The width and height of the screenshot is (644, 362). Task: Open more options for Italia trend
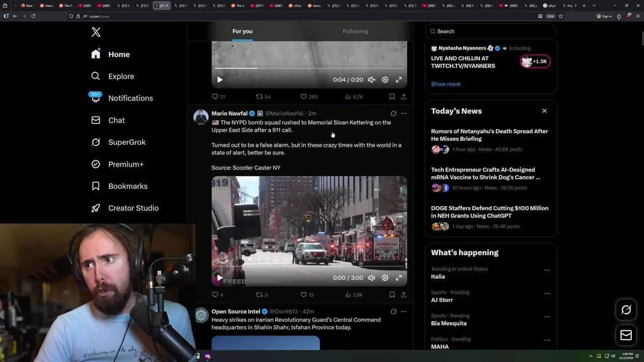pyautogui.click(x=547, y=270)
